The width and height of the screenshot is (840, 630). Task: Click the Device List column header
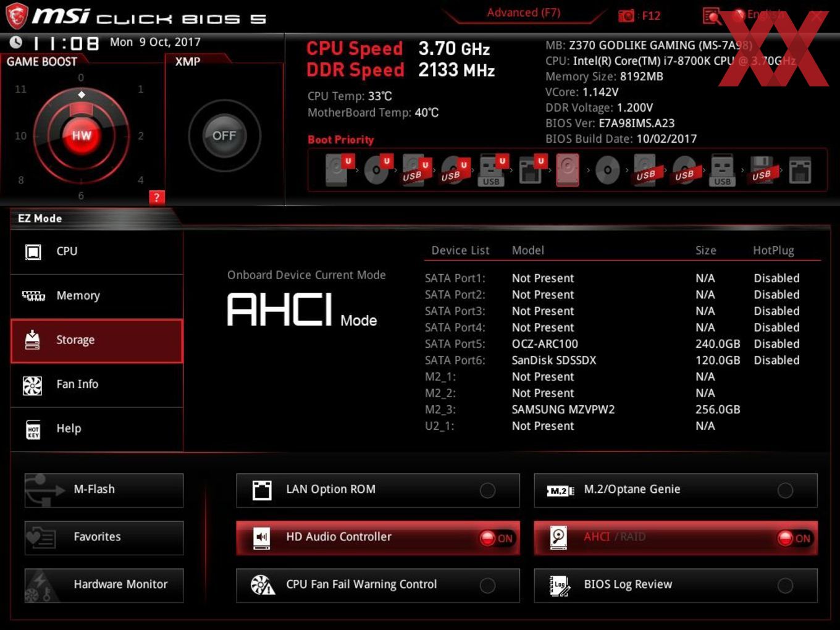(x=460, y=250)
